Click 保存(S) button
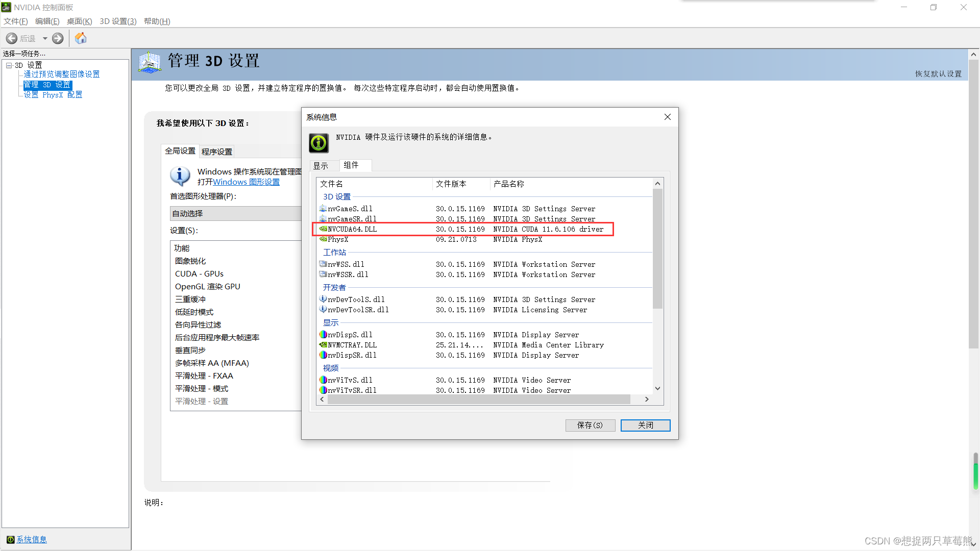 [x=590, y=425]
